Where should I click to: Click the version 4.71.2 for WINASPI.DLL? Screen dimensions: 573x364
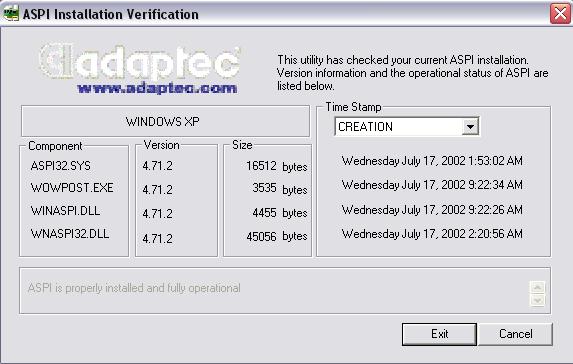point(158,213)
